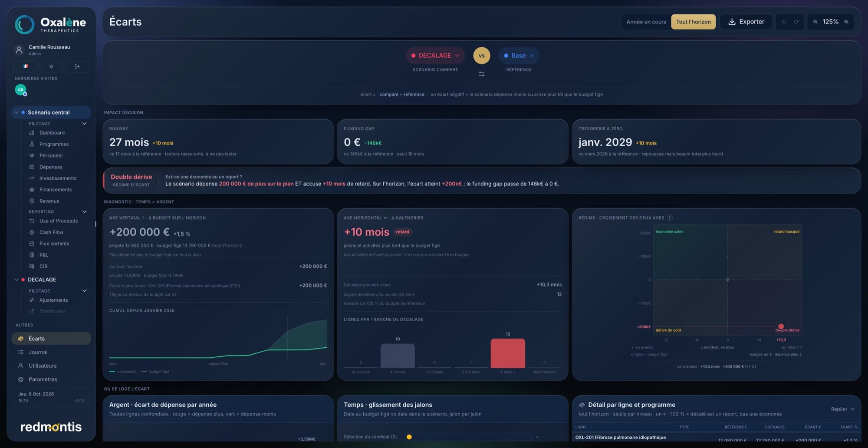Open Financements bank icon item
The height and width of the screenshot is (448, 868).
[56, 190]
